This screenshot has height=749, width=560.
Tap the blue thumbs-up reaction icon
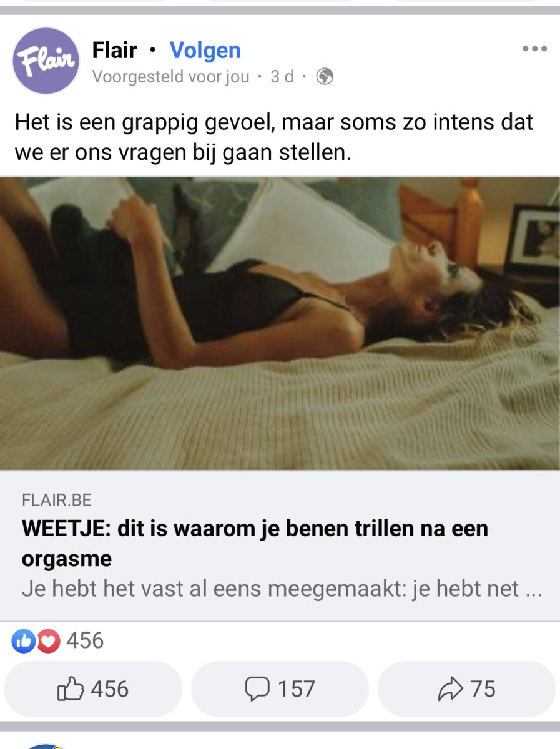pyautogui.click(x=24, y=640)
